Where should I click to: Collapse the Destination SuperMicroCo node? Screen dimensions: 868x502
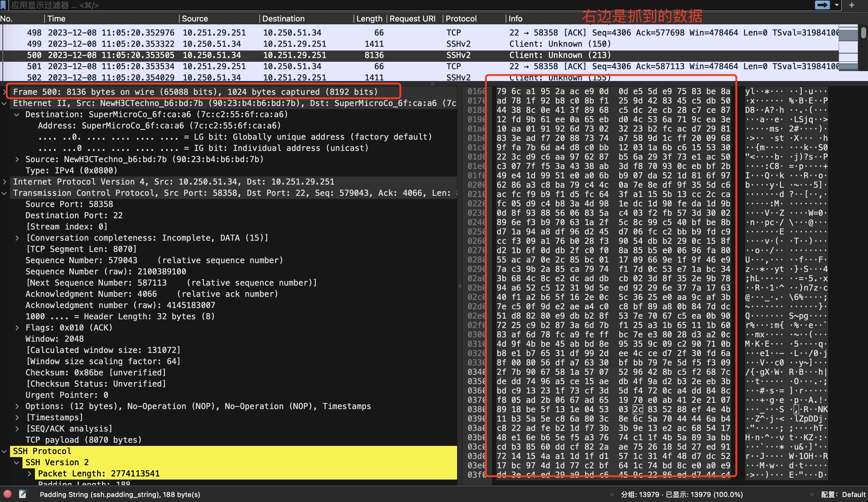click(17, 114)
